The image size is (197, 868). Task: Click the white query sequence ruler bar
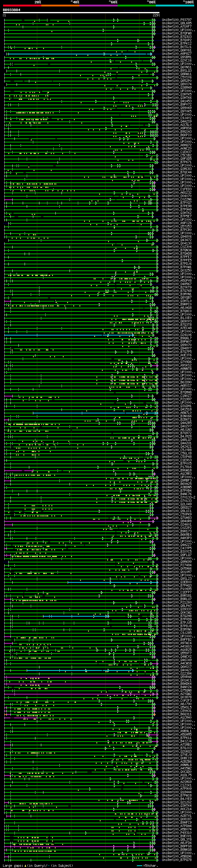[81, 12]
